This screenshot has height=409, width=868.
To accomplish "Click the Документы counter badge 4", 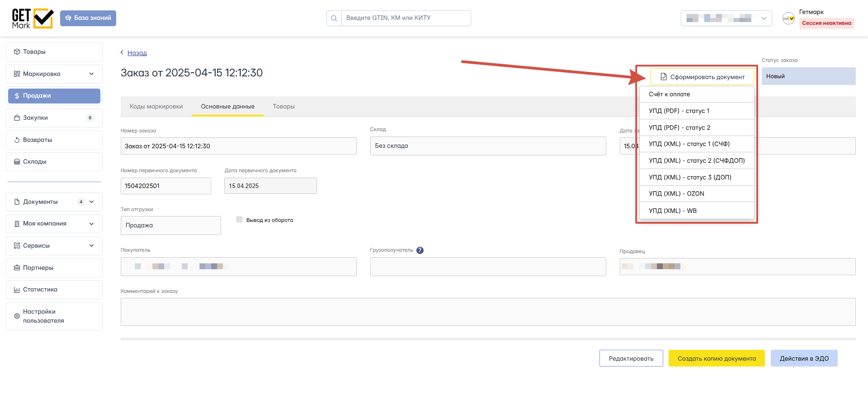I will tap(81, 202).
